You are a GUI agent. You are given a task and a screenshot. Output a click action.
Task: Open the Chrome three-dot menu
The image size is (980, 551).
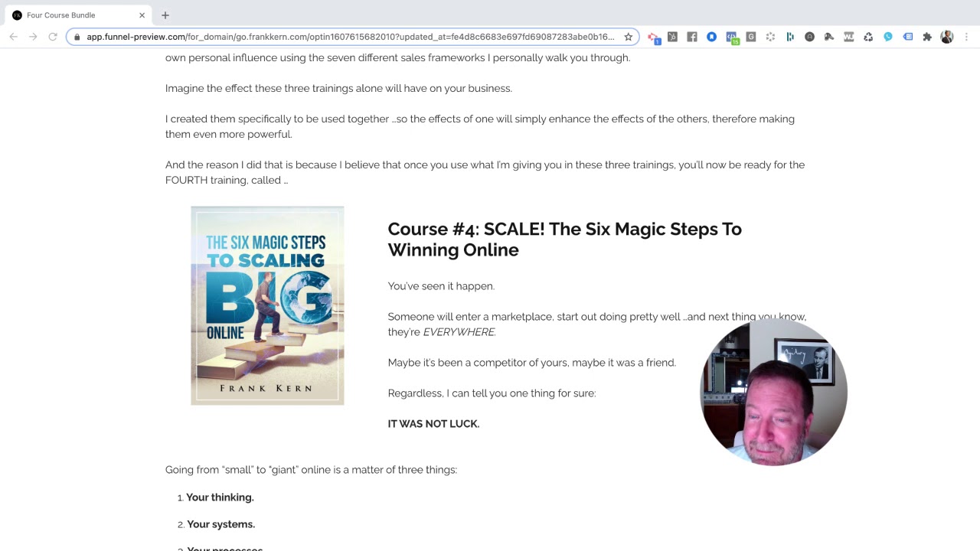[x=966, y=37]
